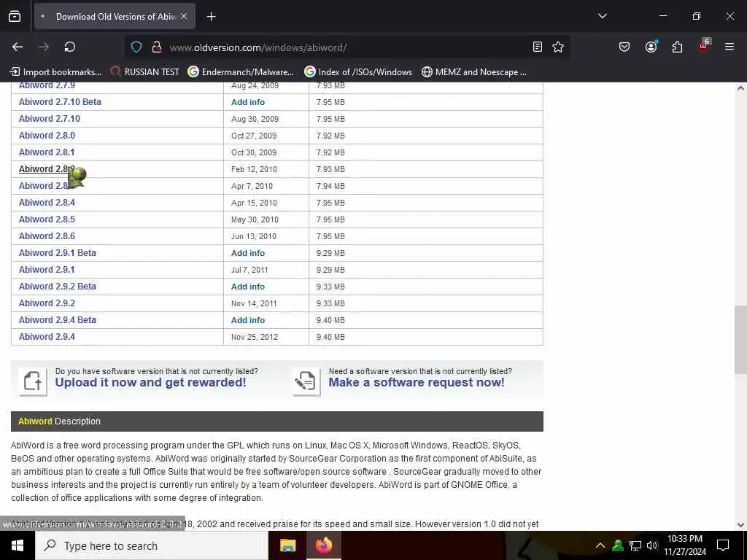Image resolution: width=747 pixels, height=560 pixels.
Task: Click the Firefox taskbar icon
Action: pos(323,545)
